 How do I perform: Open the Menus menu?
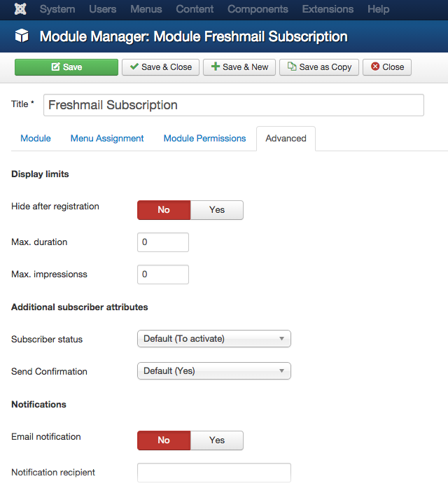tap(146, 9)
